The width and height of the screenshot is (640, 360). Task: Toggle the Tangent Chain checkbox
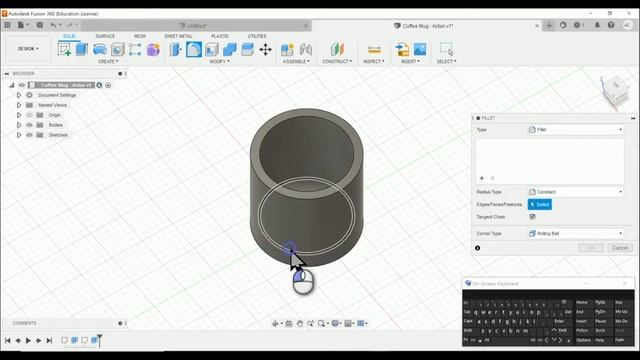(x=532, y=217)
